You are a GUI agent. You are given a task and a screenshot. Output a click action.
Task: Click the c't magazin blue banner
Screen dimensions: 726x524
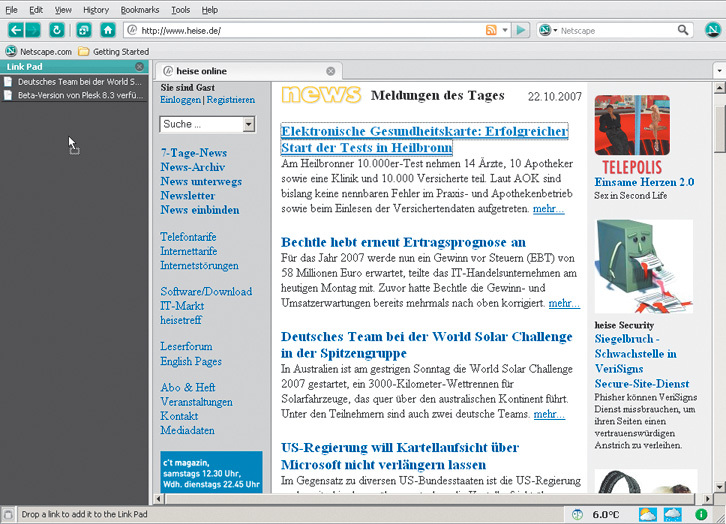pyautogui.click(x=211, y=472)
